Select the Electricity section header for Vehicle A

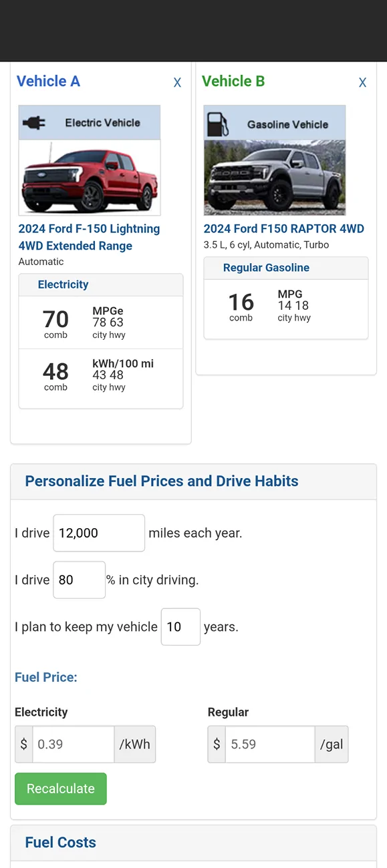point(63,284)
